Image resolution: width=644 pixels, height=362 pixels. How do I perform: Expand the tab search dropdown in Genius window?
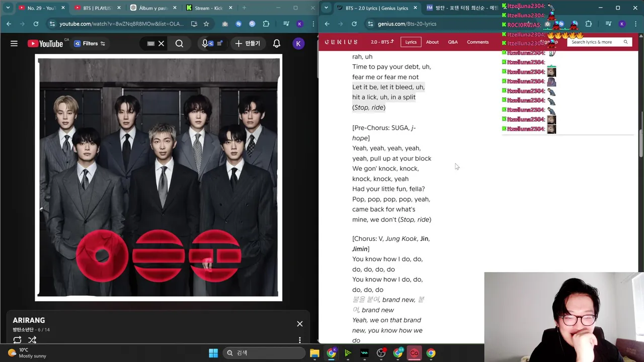pyautogui.click(x=327, y=8)
